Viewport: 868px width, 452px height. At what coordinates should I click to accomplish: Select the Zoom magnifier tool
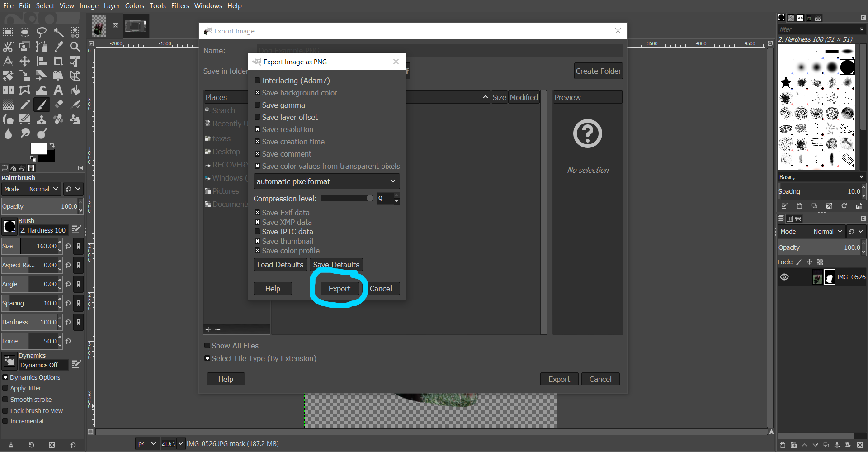75,47
